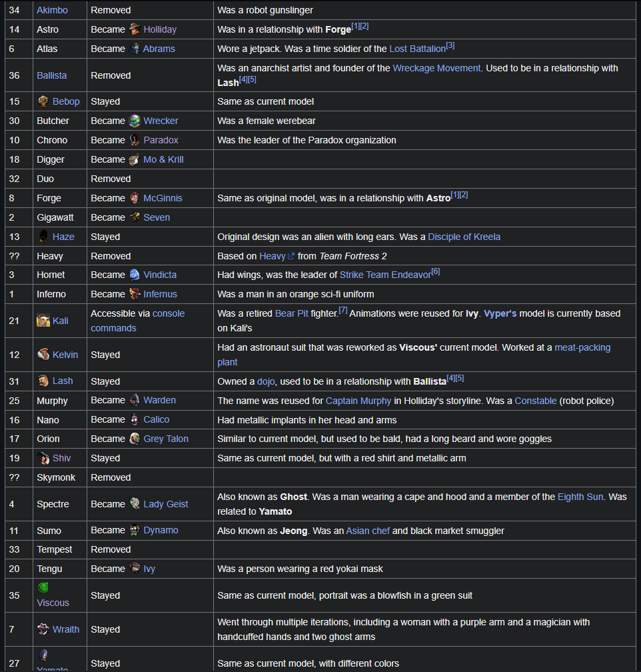Screen dimensions: 641x672
Task: Open the Wreckage Movement link
Action: (436, 68)
